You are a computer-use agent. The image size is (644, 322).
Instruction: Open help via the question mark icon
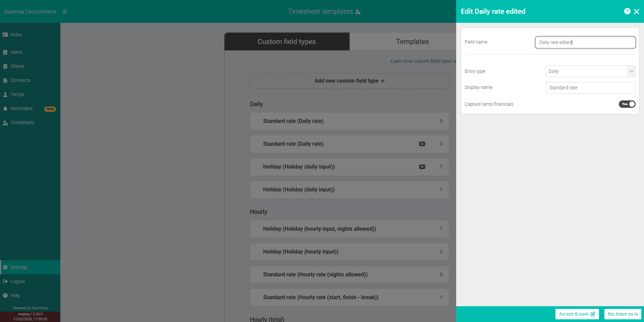click(x=627, y=11)
